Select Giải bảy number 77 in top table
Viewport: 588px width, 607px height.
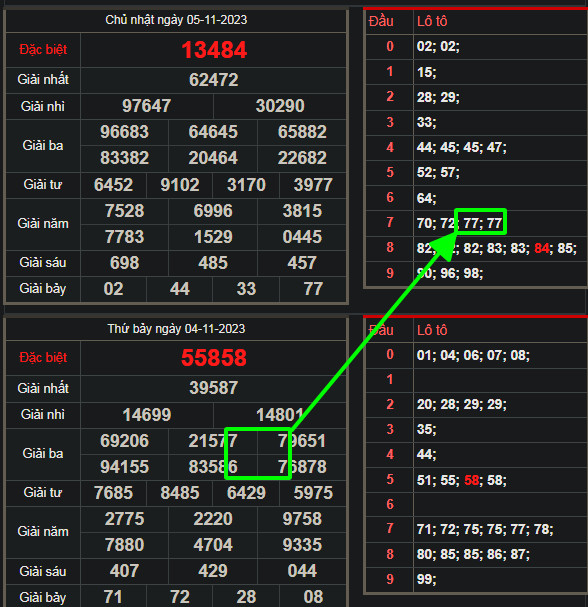313,289
